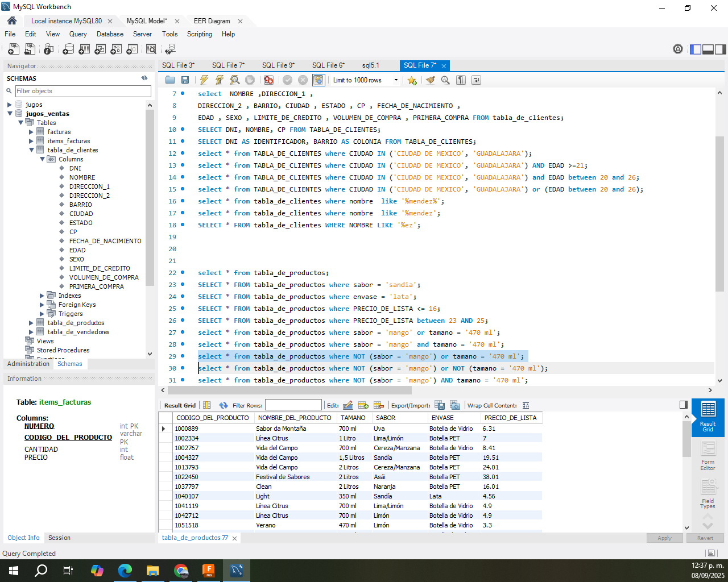
Task: Open the Database menu
Action: click(110, 34)
